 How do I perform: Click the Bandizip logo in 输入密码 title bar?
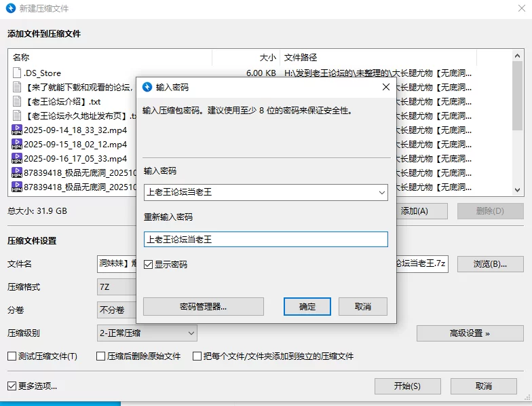coord(147,88)
